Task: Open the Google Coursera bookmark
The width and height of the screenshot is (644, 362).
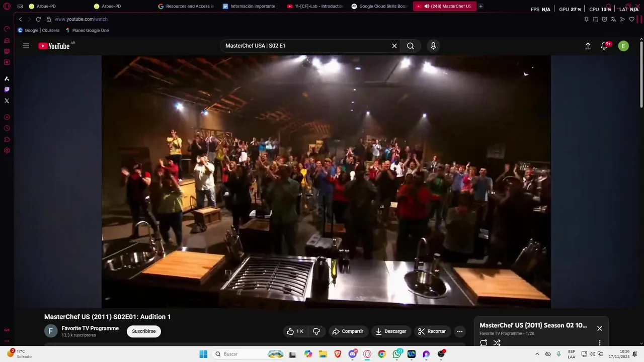Action: [x=39, y=30]
